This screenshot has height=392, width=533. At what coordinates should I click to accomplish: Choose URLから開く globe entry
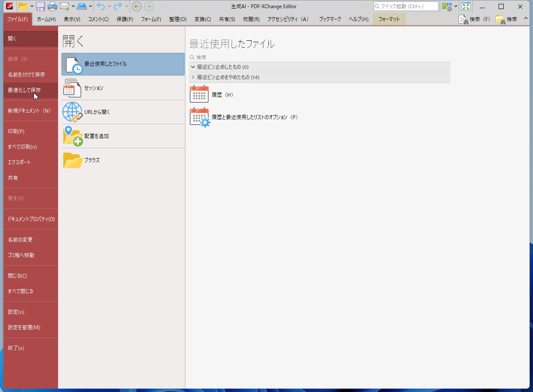(123, 112)
